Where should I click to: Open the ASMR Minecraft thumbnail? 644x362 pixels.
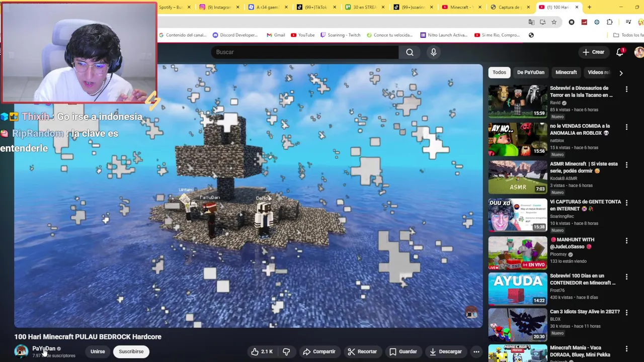[x=518, y=176]
